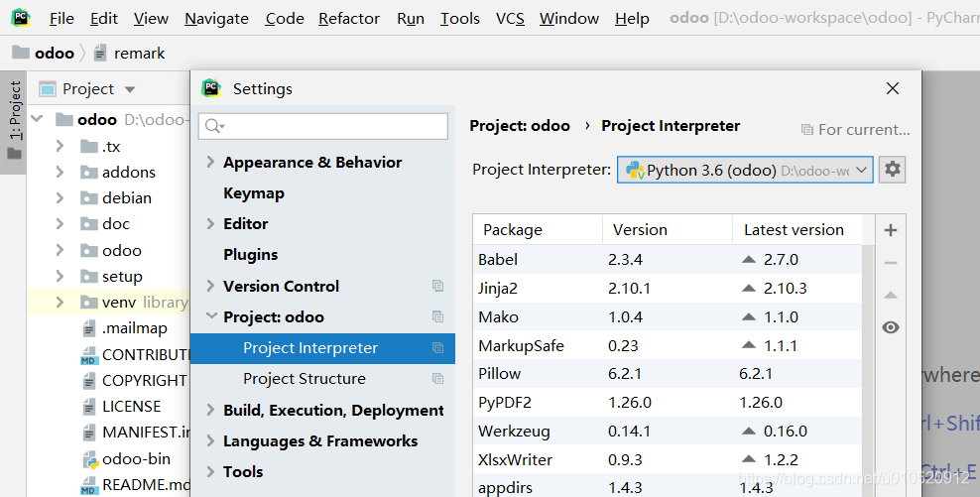This screenshot has height=497, width=980.
Task: Select the LICENSE file
Action: pos(121,407)
